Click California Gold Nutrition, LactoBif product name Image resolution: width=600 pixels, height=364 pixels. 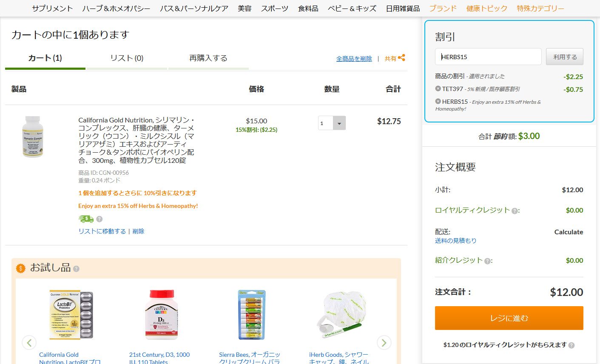[x=70, y=358]
